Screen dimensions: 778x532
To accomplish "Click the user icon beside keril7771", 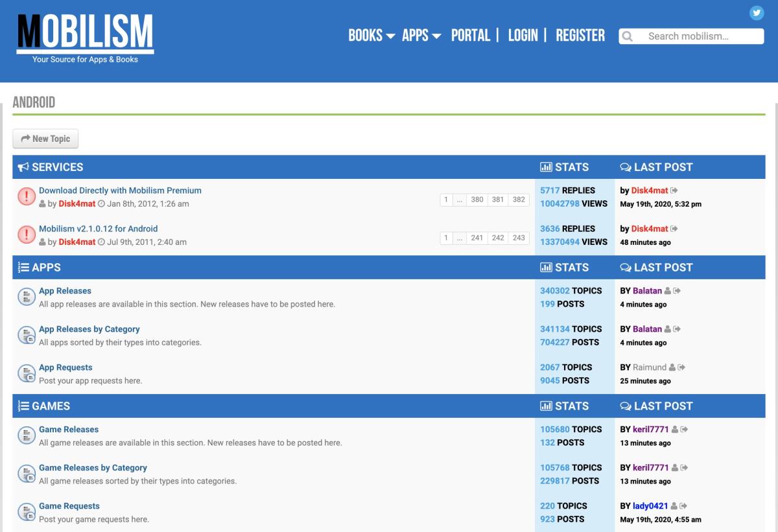I will click(674, 429).
